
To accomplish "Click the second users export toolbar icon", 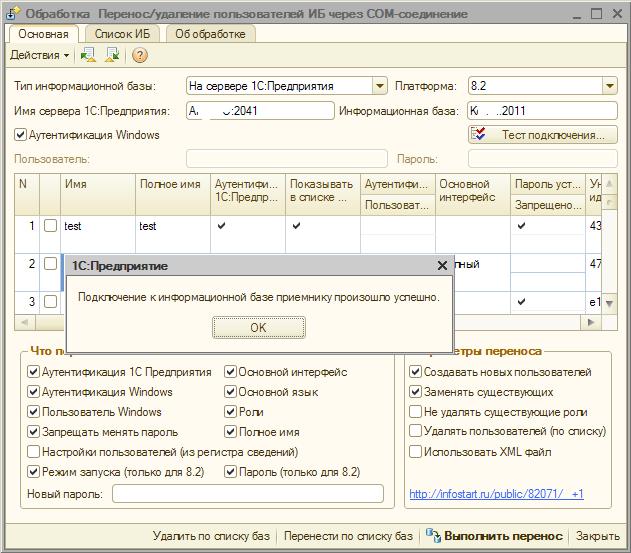I will (x=113, y=55).
